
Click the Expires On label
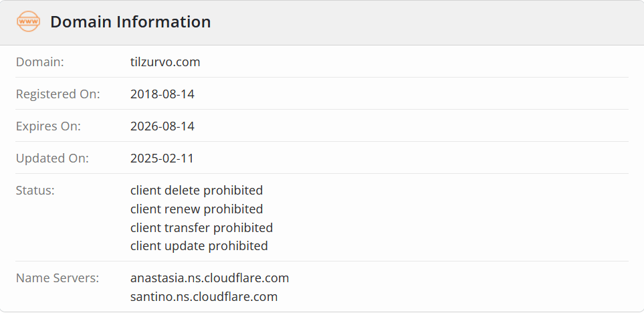pyautogui.click(x=48, y=126)
